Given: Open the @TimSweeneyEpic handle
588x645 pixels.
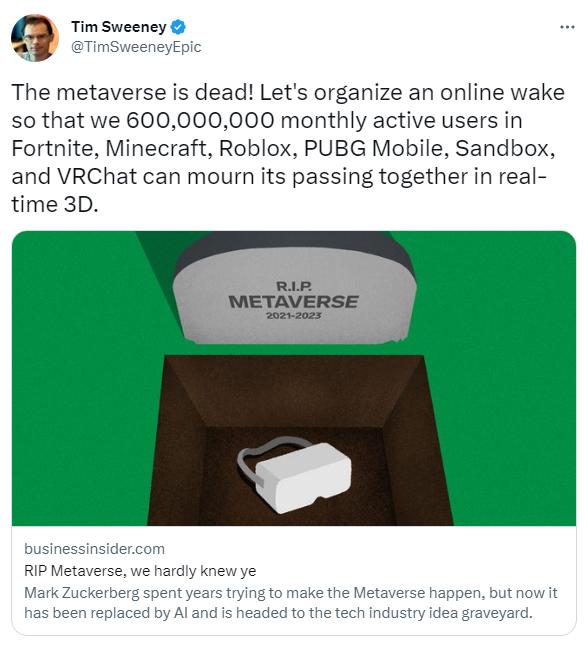Looking at the screenshot, I should (x=136, y=47).
